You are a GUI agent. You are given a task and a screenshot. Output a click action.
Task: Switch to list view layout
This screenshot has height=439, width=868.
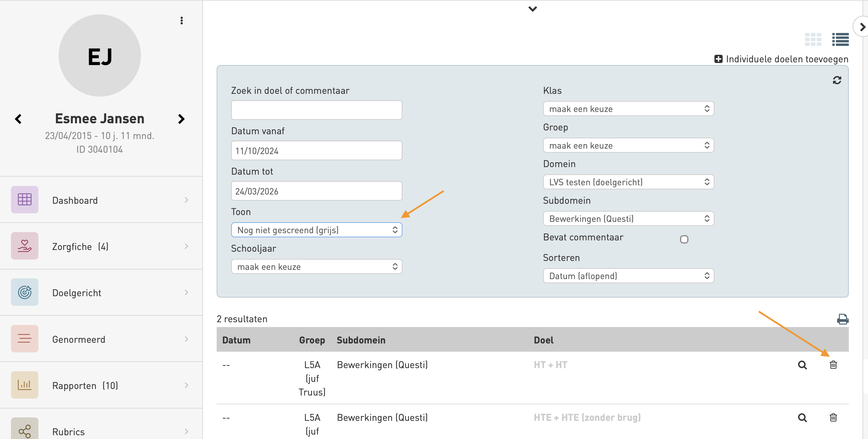[x=840, y=39]
